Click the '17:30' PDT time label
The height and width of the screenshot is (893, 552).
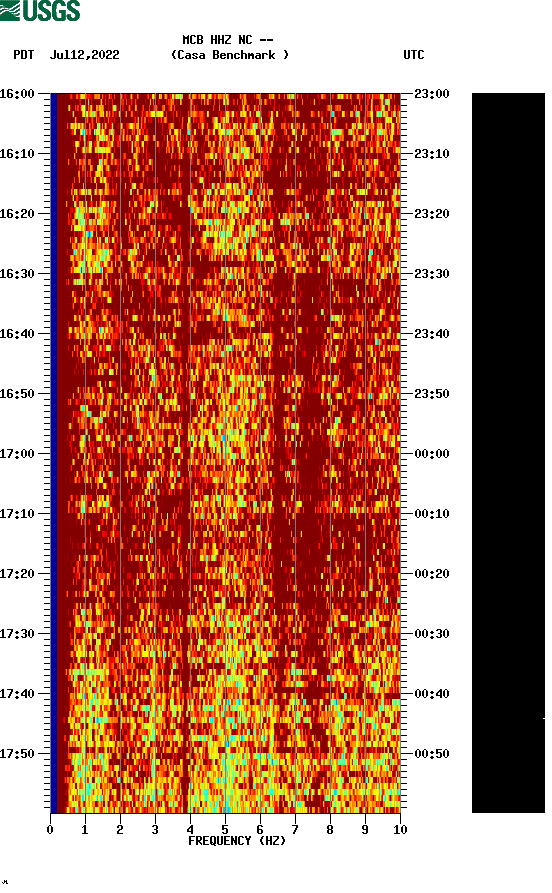[x=17, y=634]
